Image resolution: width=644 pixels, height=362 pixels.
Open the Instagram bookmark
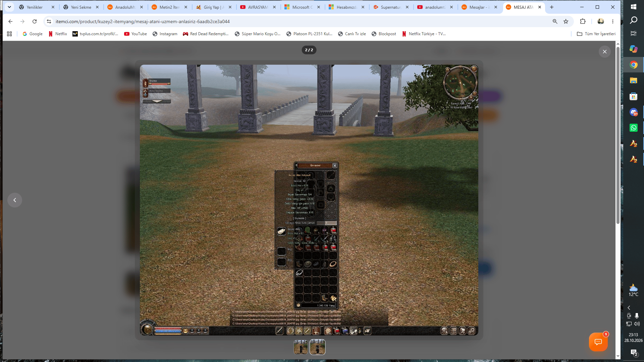[x=165, y=34]
